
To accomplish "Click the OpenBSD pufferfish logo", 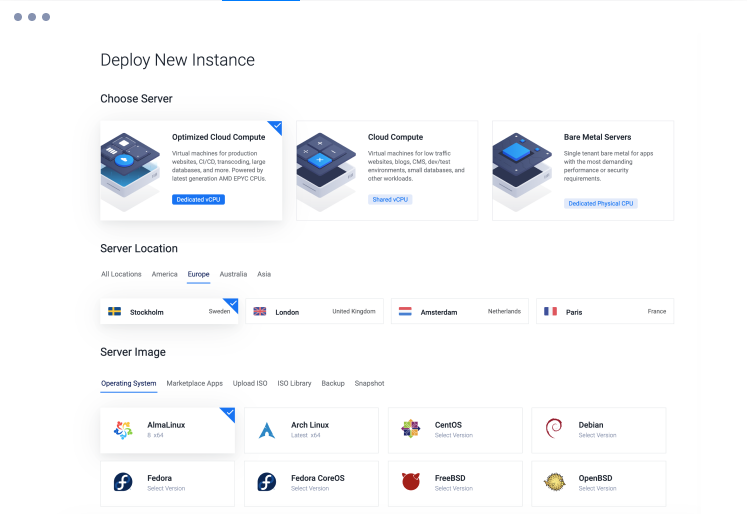I will click(x=555, y=482).
